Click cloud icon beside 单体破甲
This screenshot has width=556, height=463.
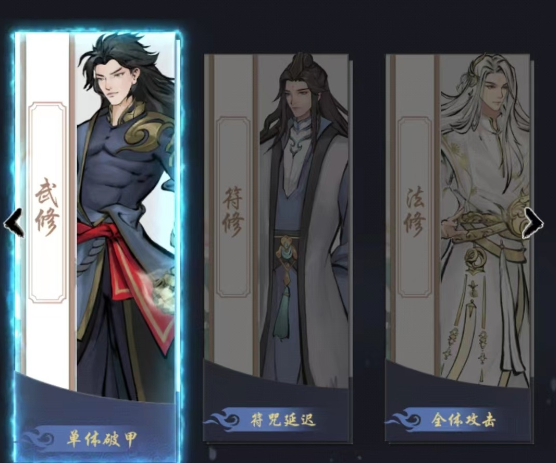[x=39, y=440]
